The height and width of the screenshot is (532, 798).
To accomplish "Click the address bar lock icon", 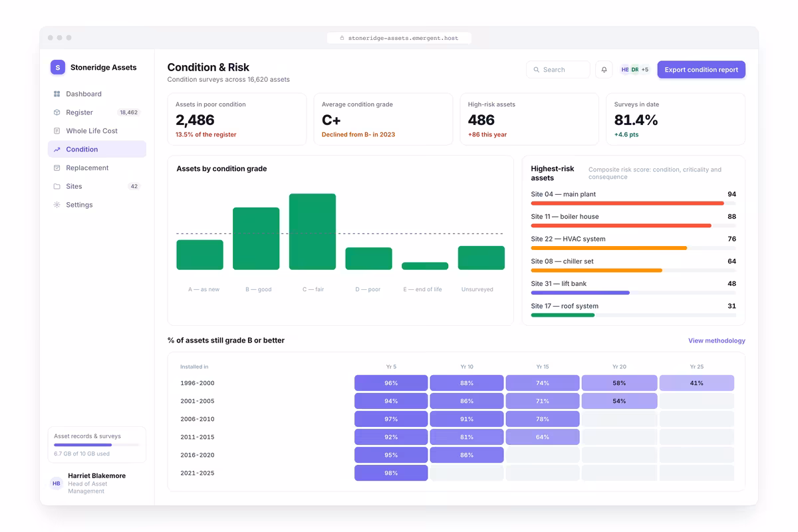I will 342,38.
